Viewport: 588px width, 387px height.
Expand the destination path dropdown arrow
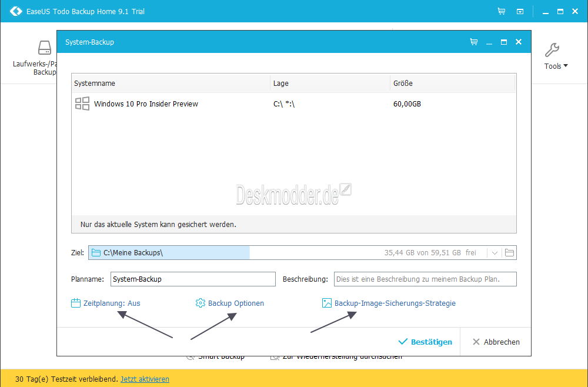pos(495,253)
